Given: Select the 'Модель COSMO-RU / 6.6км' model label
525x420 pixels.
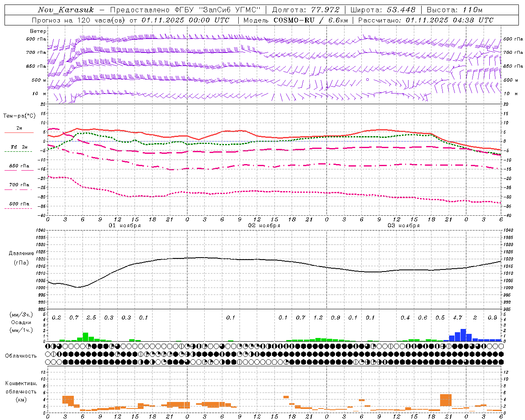Looking at the screenshot, I should pyautogui.click(x=296, y=20).
